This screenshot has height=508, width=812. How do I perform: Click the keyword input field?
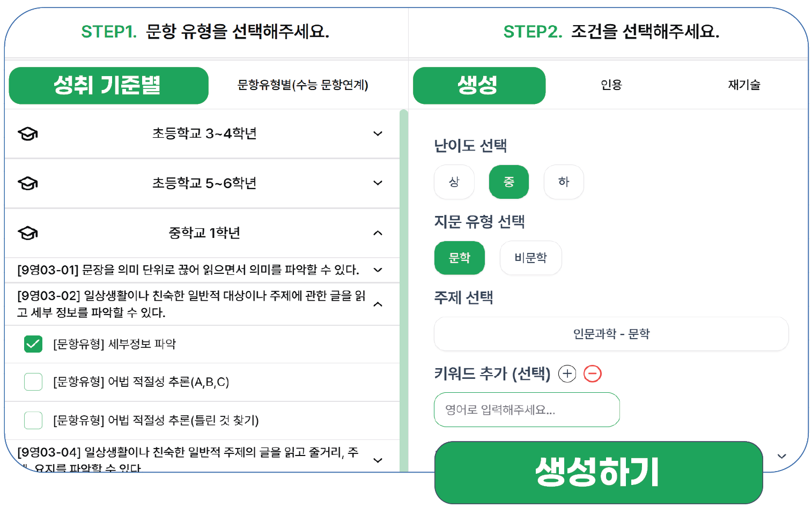(527, 410)
